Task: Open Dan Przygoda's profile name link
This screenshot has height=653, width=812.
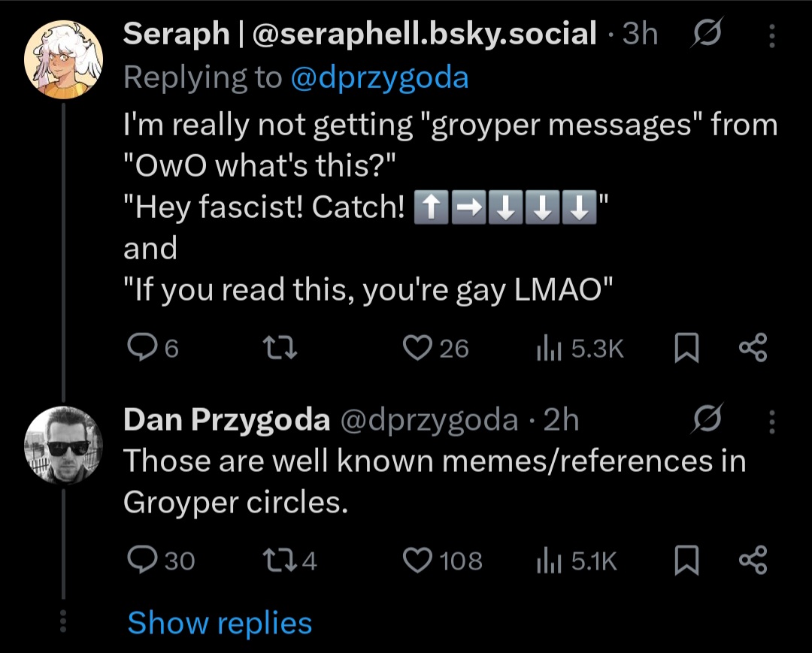Action: [226, 421]
